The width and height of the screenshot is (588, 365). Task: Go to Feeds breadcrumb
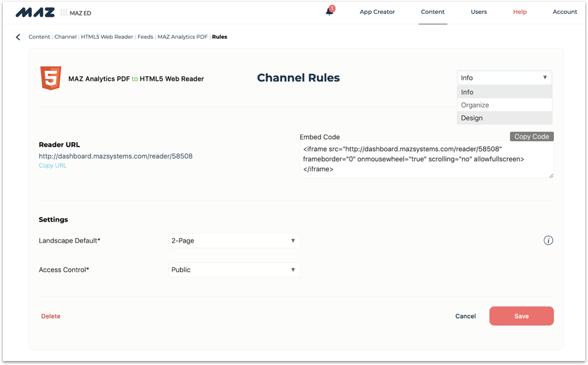pos(145,37)
